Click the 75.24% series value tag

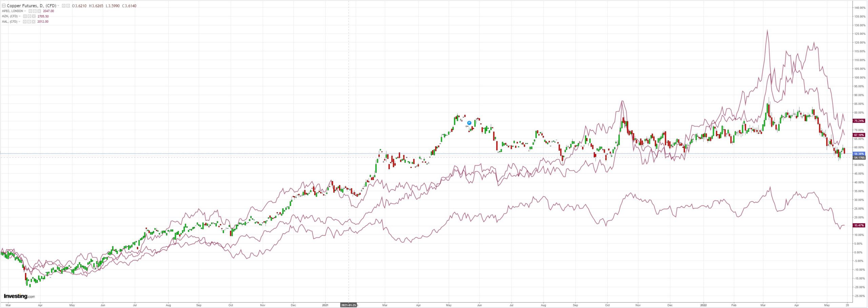pyautogui.click(x=859, y=121)
